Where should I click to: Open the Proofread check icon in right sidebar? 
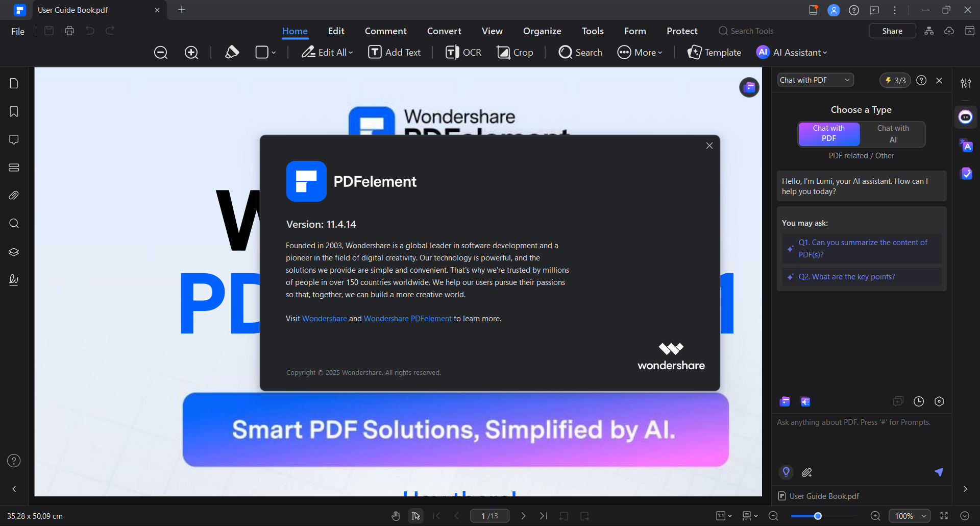pyautogui.click(x=966, y=174)
